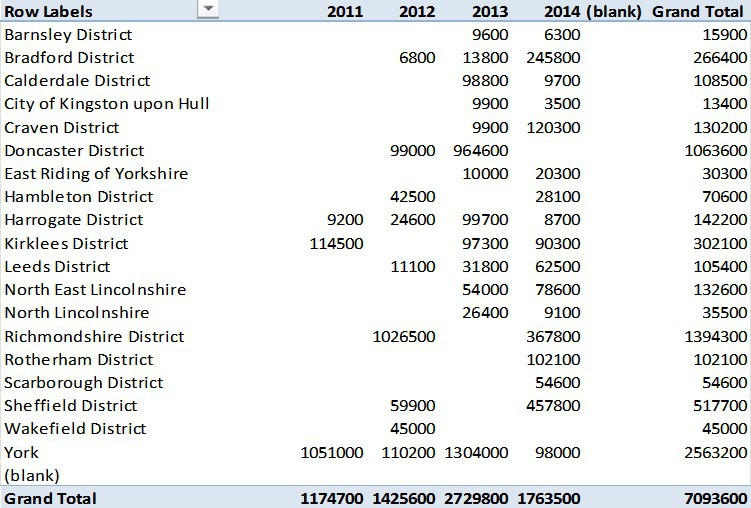
Task: Open the Row Labels filter dropdown
Action: (208, 10)
